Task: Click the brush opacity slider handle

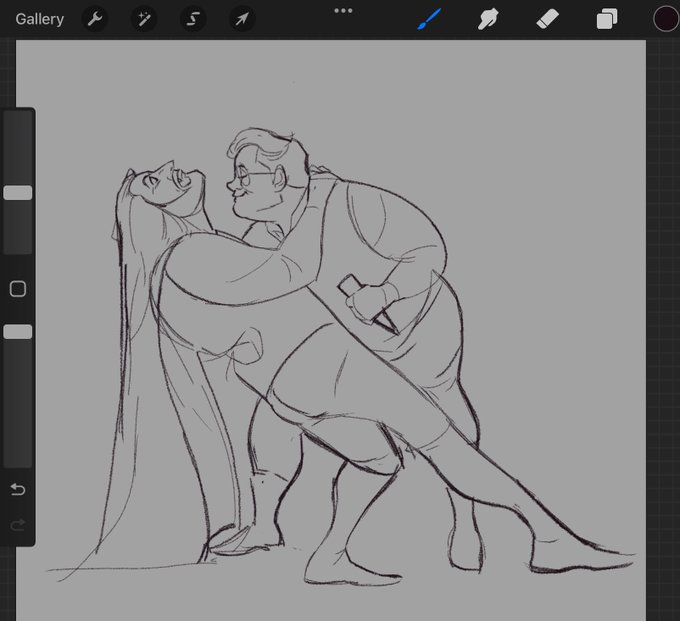Action: pyautogui.click(x=18, y=332)
